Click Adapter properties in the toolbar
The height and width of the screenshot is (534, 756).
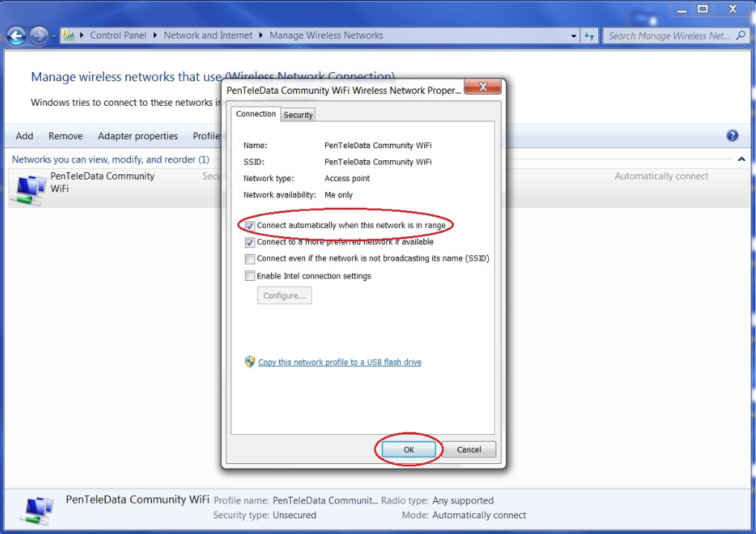tap(138, 136)
